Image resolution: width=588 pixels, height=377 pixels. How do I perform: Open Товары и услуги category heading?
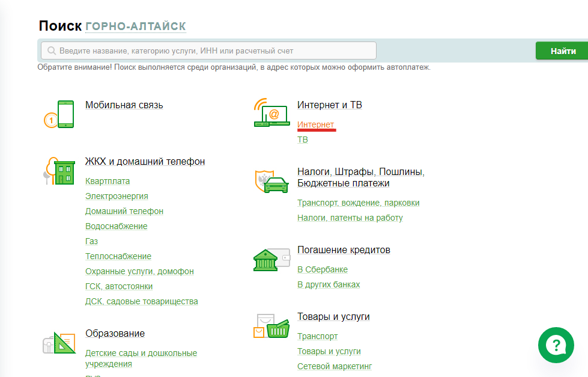point(334,316)
